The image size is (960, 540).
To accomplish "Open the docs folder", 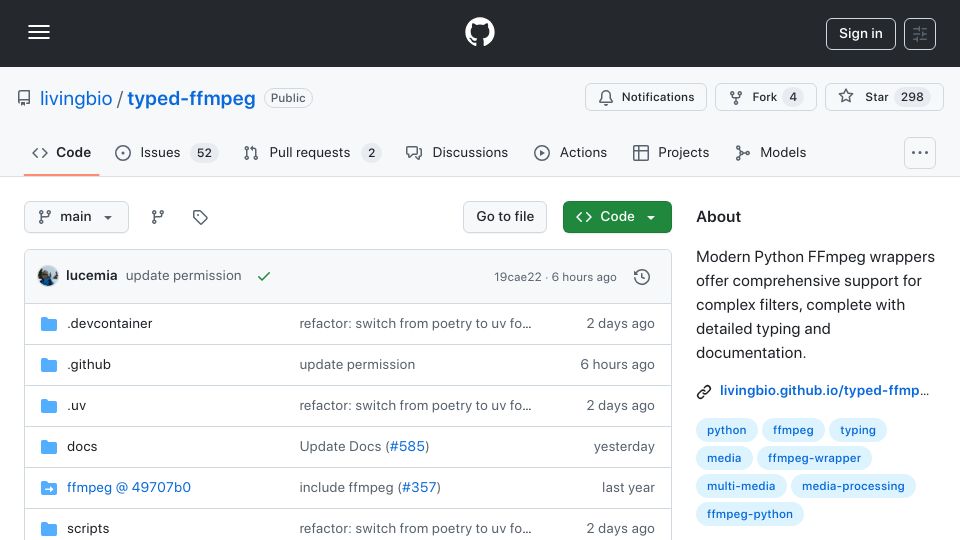I will pyautogui.click(x=82, y=446).
